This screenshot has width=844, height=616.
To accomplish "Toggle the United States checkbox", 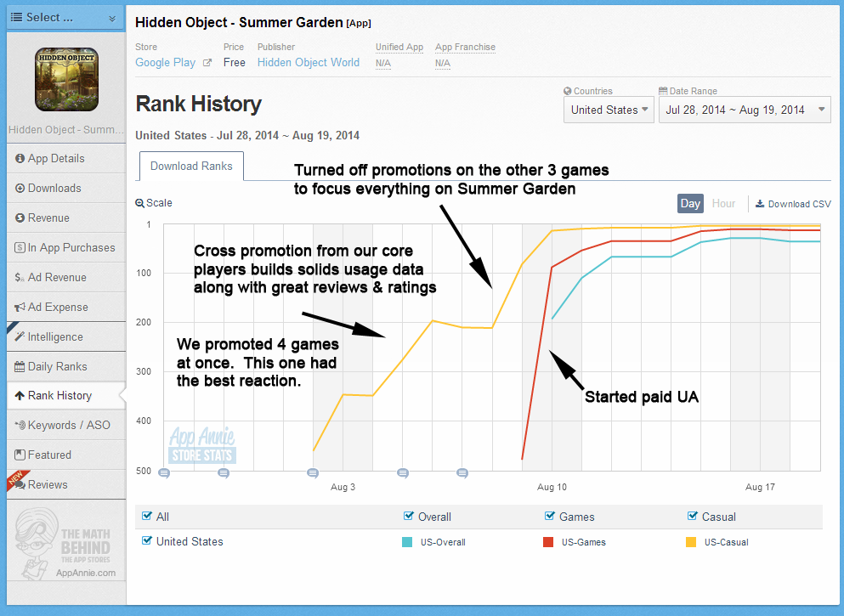I will [146, 540].
